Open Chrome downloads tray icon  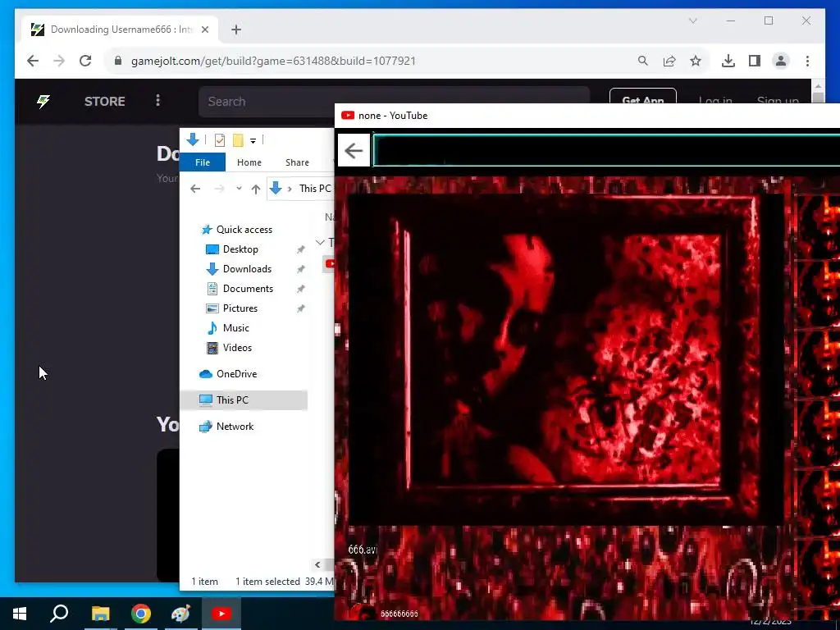(x=728, y=61)
